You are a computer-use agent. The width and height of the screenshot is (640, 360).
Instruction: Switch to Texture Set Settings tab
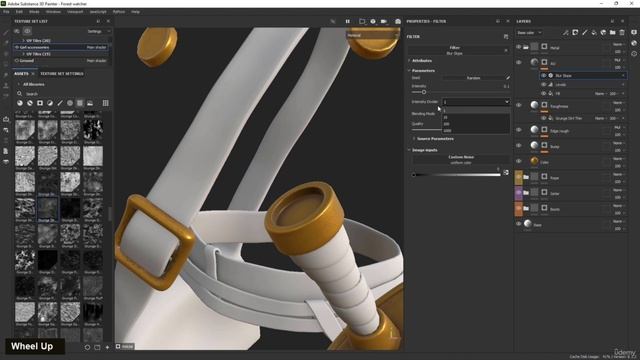(62, 74)
